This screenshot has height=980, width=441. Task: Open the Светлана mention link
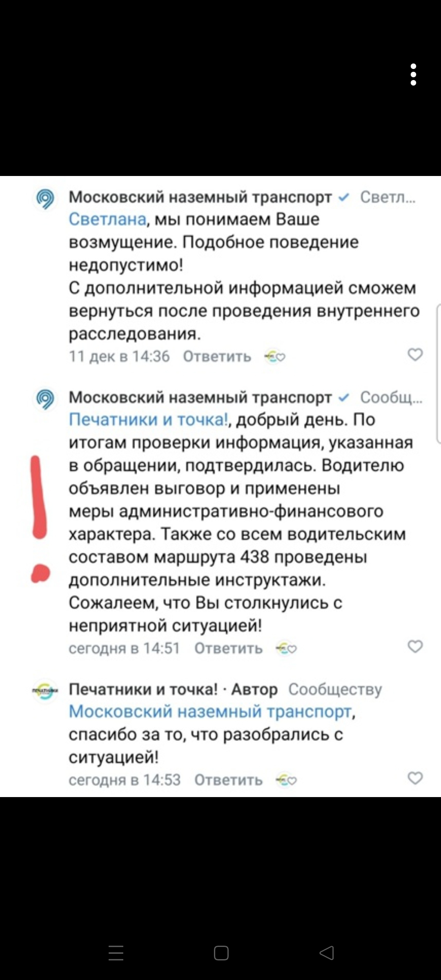tap(107, 219)
